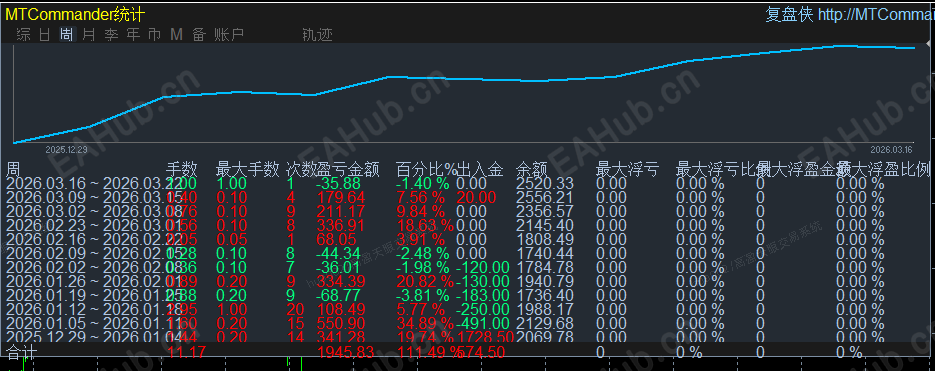Click the 最大浮亏 column header
The image size is (935, 371).
[627, 169]
